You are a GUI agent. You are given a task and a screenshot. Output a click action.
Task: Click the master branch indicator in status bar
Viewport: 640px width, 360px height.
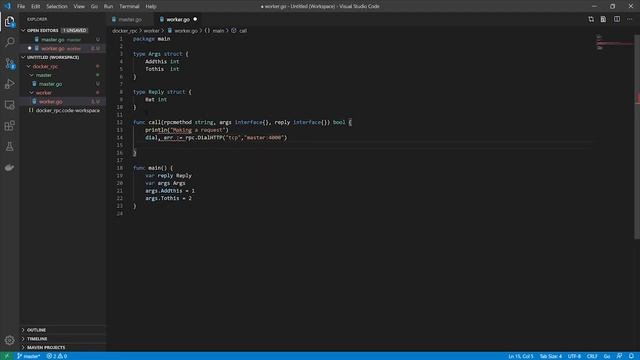(x=29, y=356)
